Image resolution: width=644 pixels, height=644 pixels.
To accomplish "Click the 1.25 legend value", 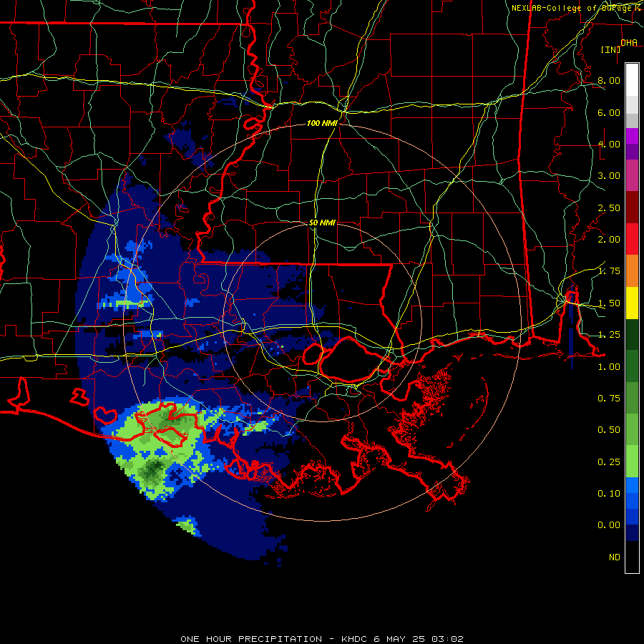I will [609, 335].
